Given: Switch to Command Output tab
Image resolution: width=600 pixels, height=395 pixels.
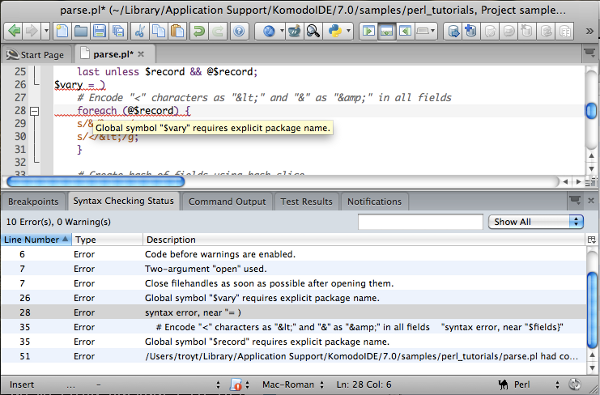Looking at the screenshot, I should pyautogui.click(x=227, y=201).
